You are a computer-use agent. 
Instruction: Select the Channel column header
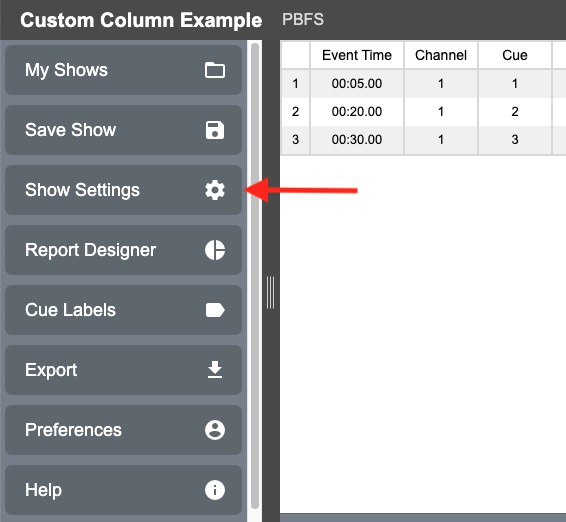[441, 55]
